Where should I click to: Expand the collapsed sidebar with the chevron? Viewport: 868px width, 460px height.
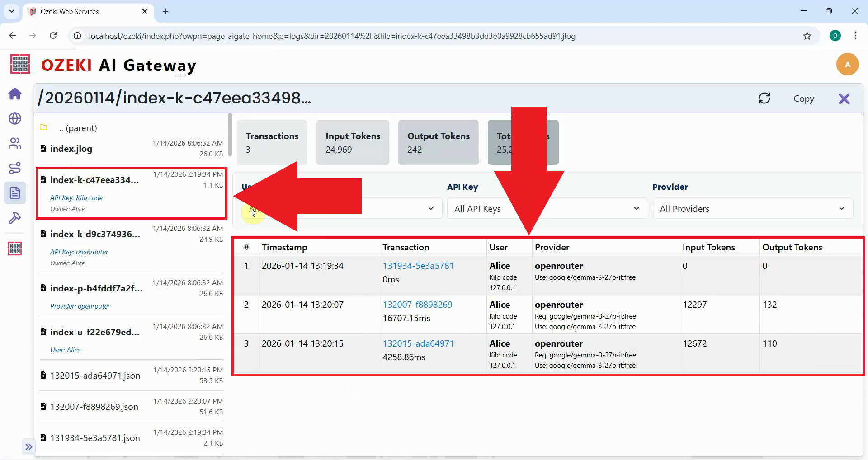tap(29, 446)
